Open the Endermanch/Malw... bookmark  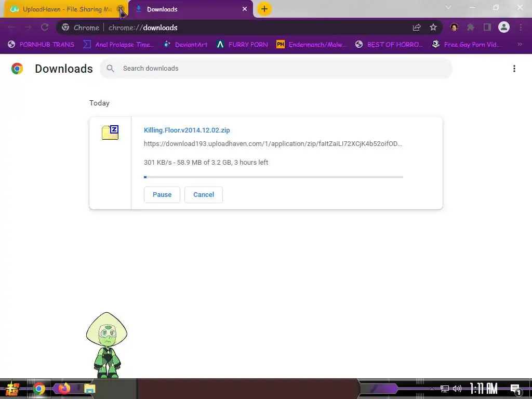click(312, 45)
